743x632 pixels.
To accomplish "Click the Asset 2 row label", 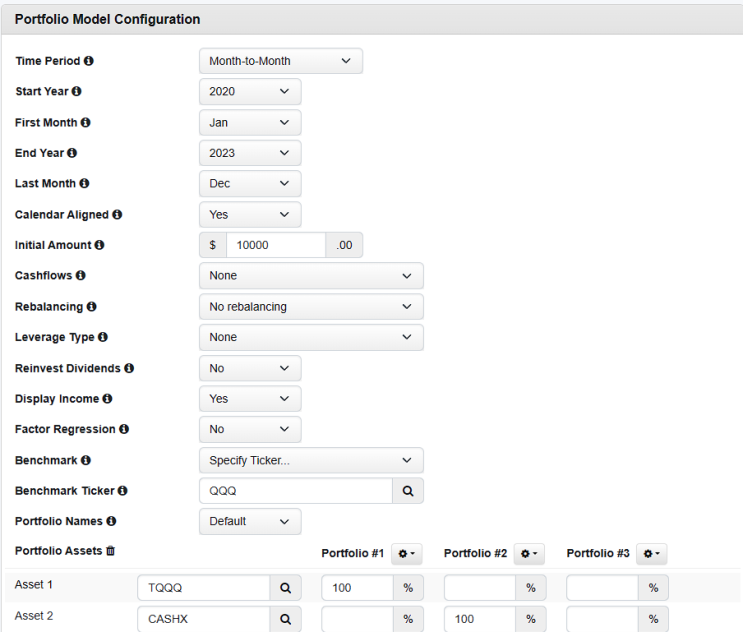I will (34, 616).
